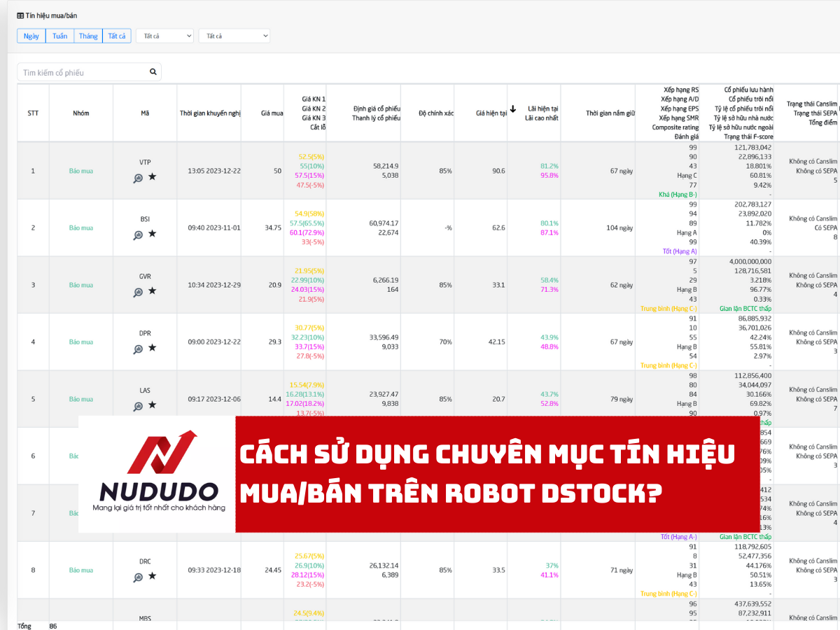Sort by the Nhóm column header
Image resolution: width=840 pixels, height=630 pixels.
point(81,113)
